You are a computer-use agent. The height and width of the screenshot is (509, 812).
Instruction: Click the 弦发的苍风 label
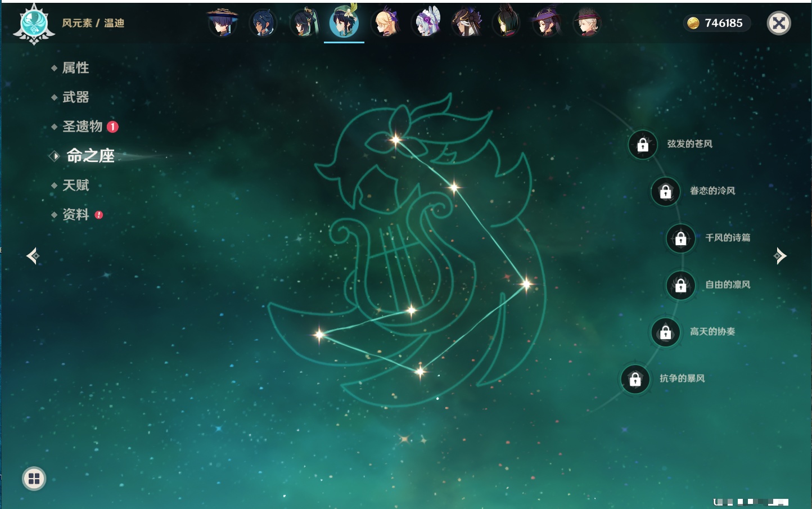coord(690,144)
